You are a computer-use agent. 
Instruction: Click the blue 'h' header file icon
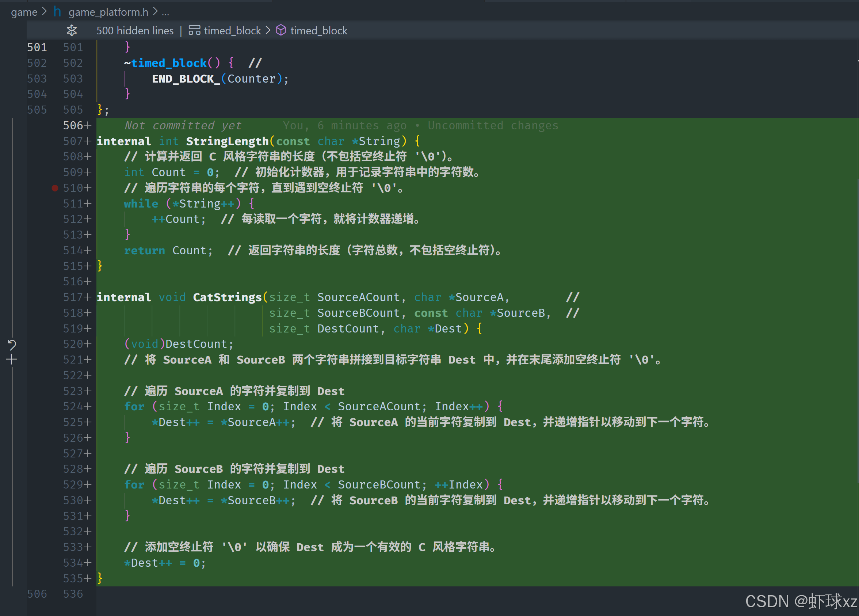point(57,12)
